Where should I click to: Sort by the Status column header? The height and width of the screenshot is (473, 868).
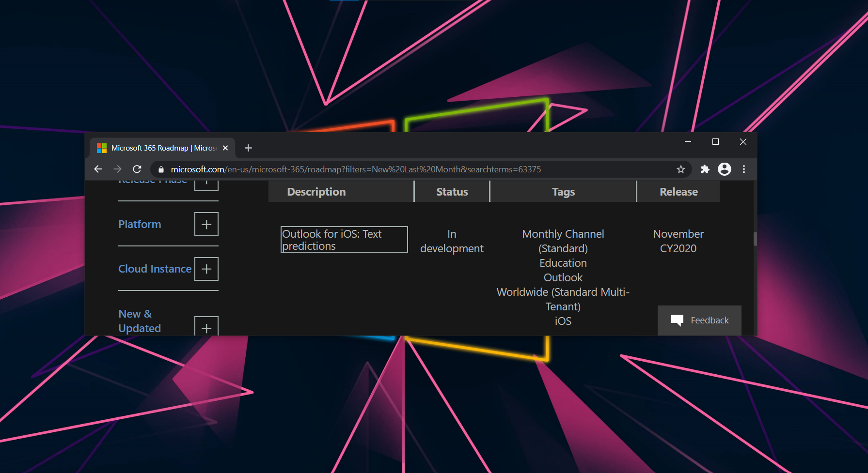pos(452,192)
